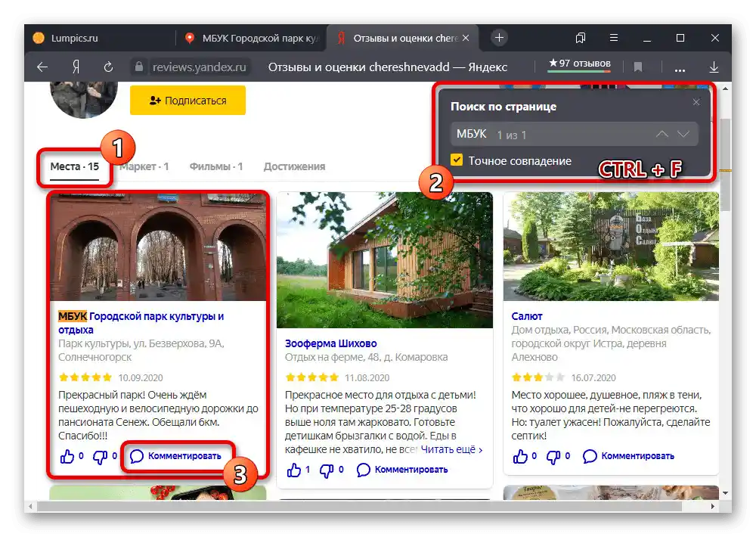756x537 pixels.
Task: Click Комментировать under the МБУК park review
Action: [176, 456]
